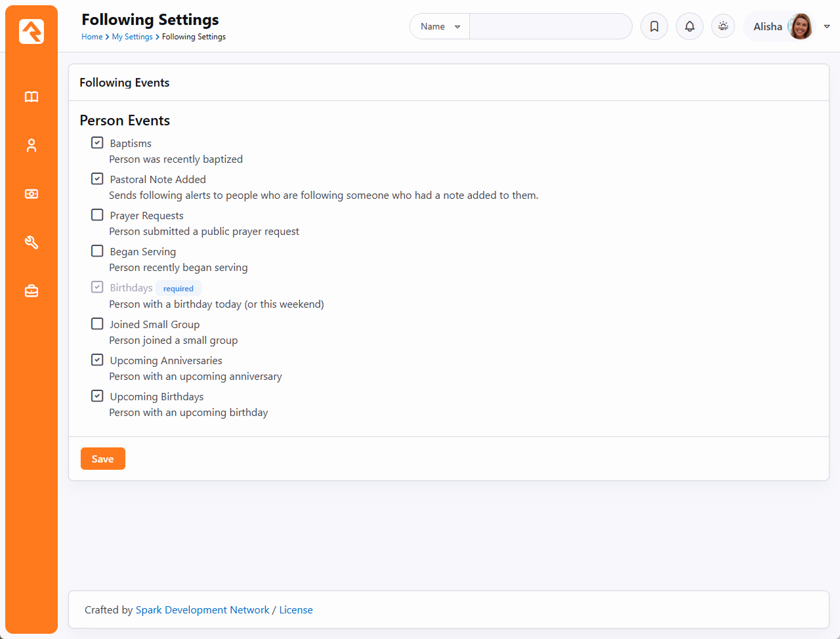Screen dimensions: 840x639
Task: Open the money icon in sidebar
Action: [x=31, y=194]
